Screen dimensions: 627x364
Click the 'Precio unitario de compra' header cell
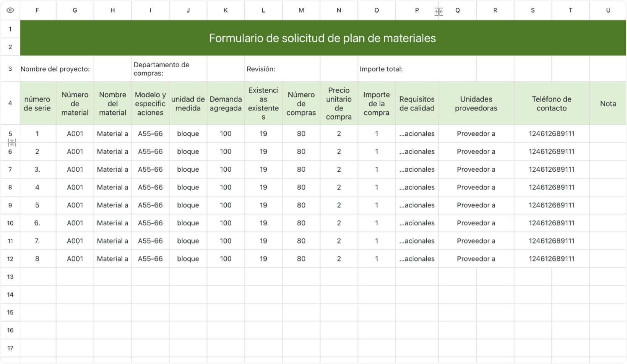[x=339, y=103]
